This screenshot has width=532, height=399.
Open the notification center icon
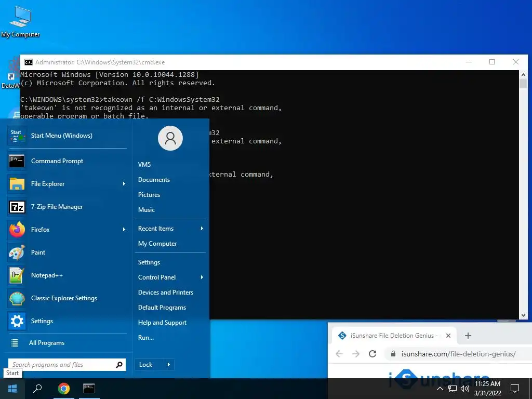[x=515, y=389]
